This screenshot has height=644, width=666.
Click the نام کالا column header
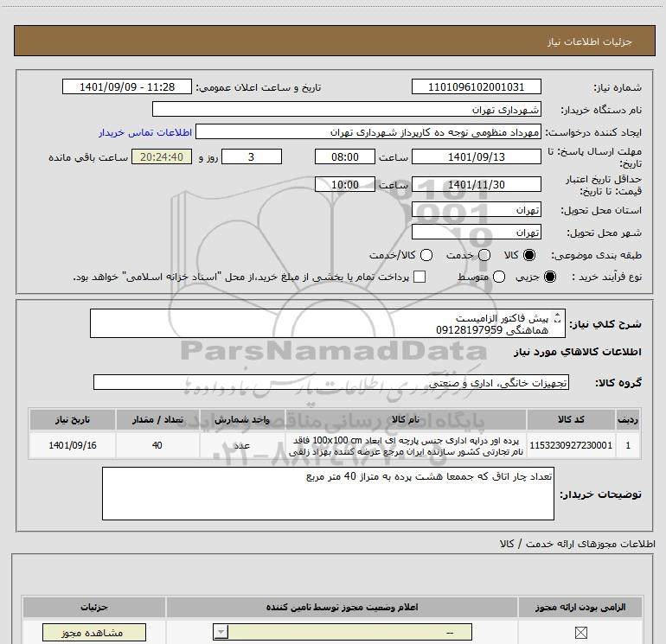coord(406,420)
